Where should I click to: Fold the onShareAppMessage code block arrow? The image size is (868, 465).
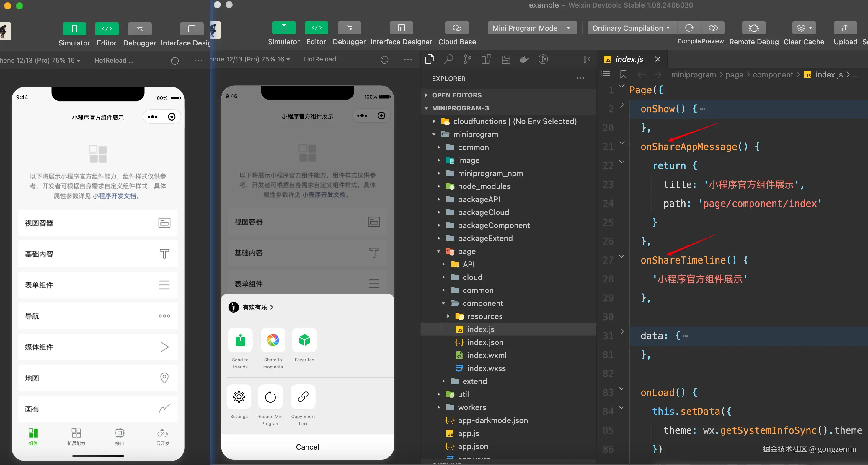(x=622, y=143)
